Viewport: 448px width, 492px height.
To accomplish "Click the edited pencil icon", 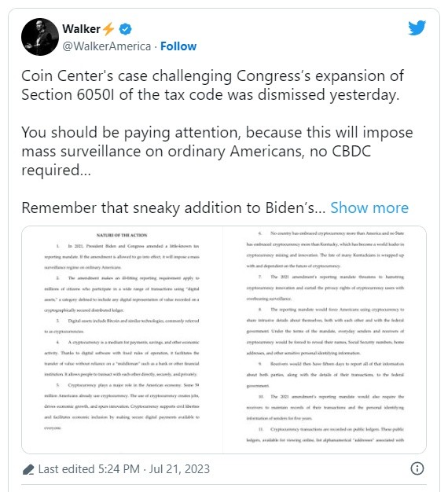I will click(x=28, y=469).
